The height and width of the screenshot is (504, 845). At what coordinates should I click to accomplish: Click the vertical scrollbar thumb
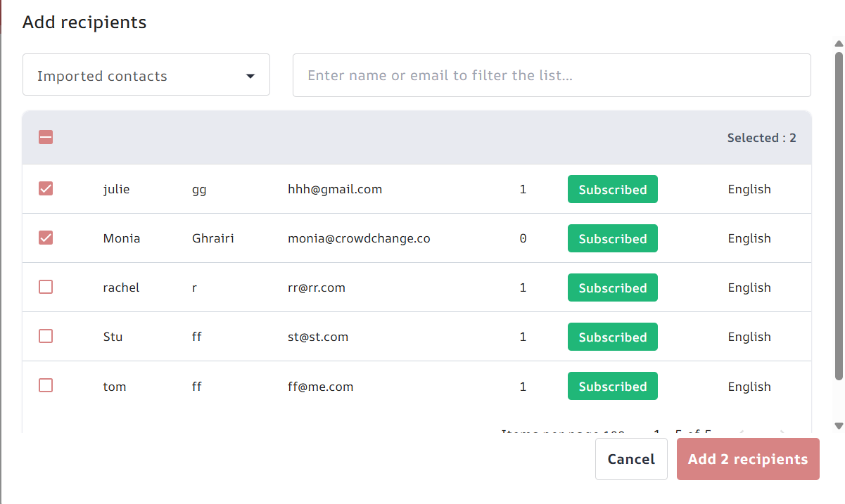tap(839, 211)
